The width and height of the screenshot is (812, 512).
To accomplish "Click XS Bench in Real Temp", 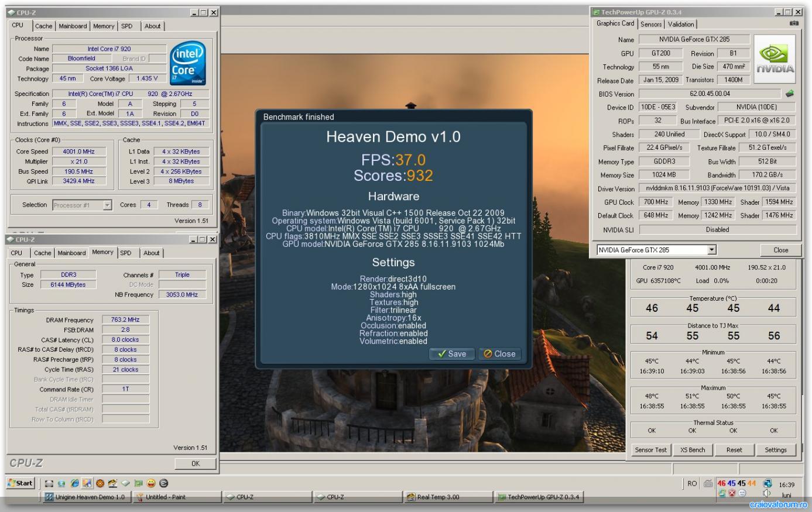I will click(693, 450).
